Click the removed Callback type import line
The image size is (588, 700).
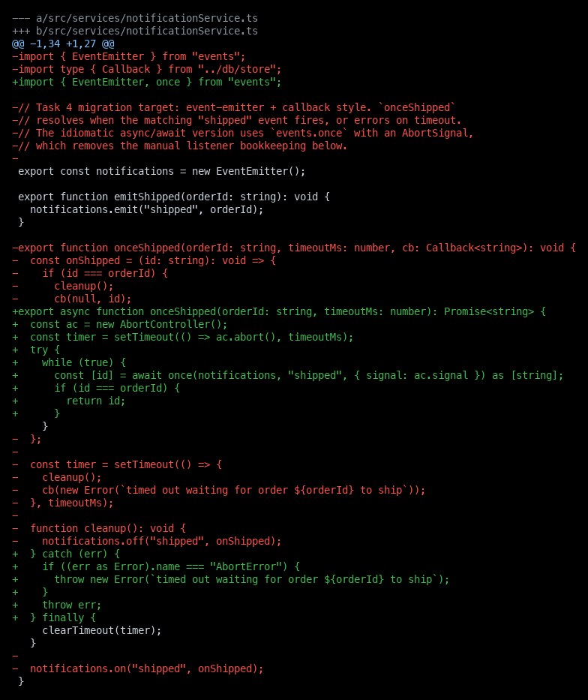coord(147,70)
